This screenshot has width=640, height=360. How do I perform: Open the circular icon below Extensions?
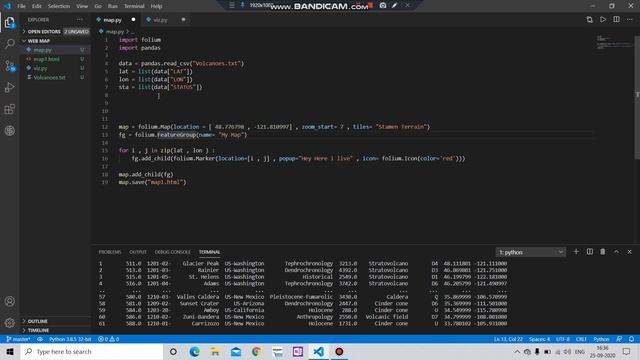click(10, 131)
